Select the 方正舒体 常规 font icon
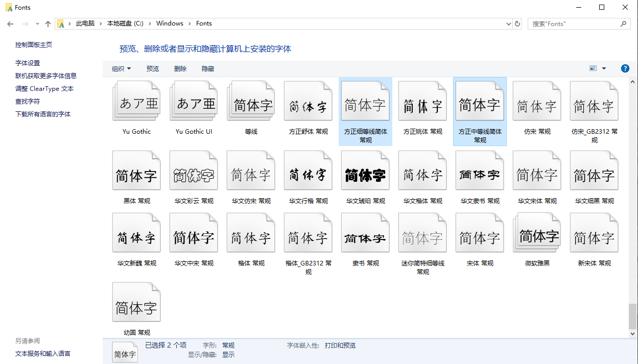 308,101
